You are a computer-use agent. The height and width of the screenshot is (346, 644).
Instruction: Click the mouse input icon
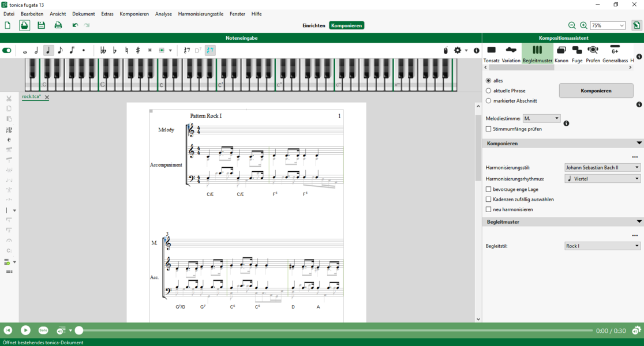point(445,51)
